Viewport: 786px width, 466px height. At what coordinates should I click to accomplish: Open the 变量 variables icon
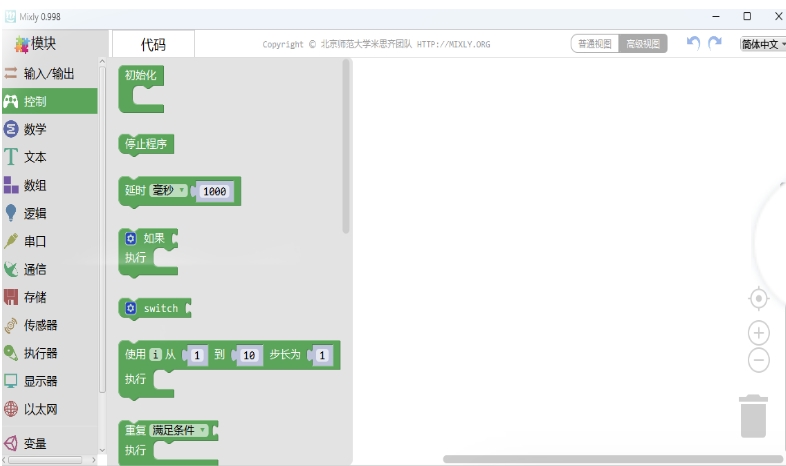[x=11, y=443]
